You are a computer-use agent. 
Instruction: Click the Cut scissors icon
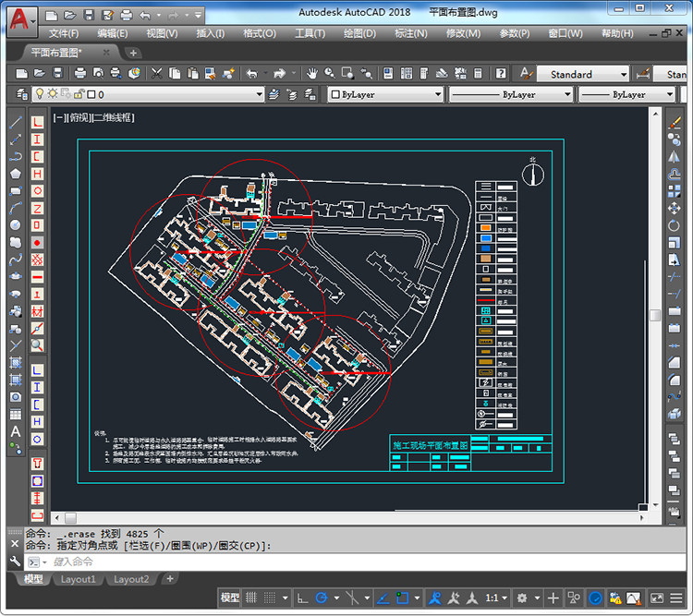tap(156, 74)
